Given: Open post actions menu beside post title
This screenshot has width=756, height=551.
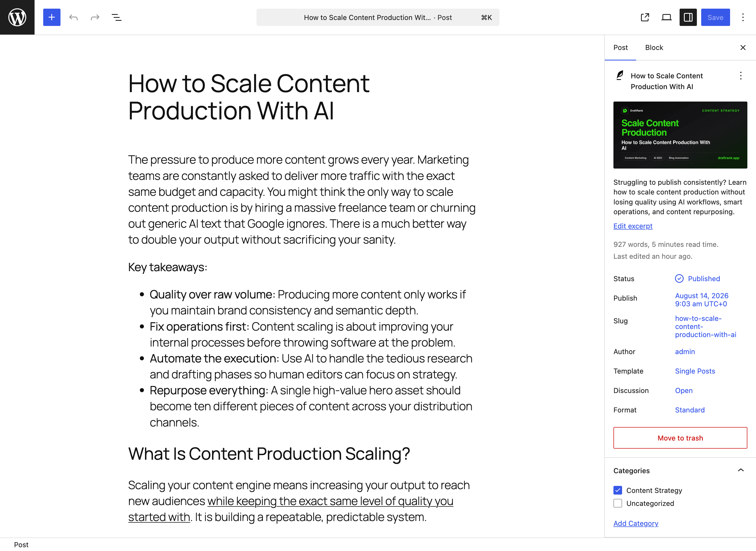Looking at the screenshot, I should point(741,76).
